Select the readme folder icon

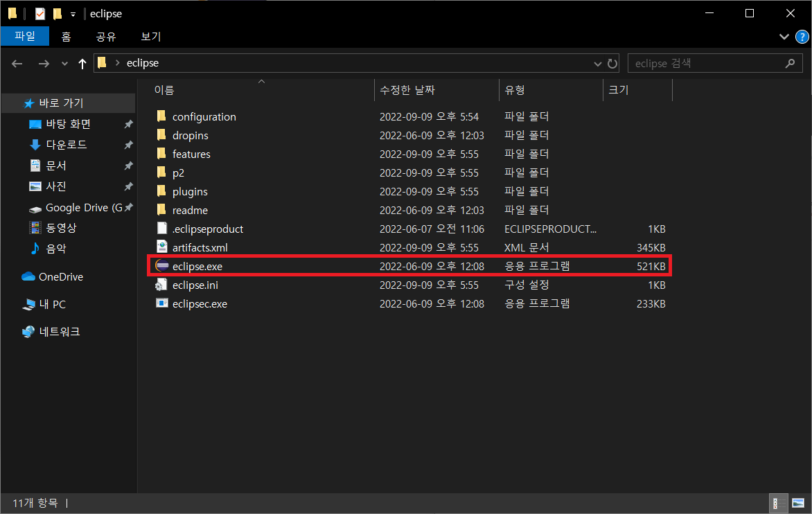161,209
